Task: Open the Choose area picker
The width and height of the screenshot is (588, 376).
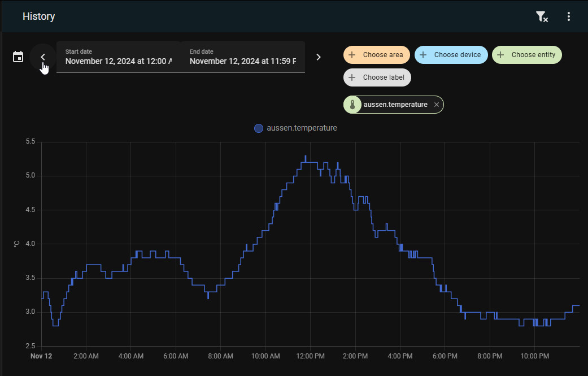Action: (x=376, y=55)
